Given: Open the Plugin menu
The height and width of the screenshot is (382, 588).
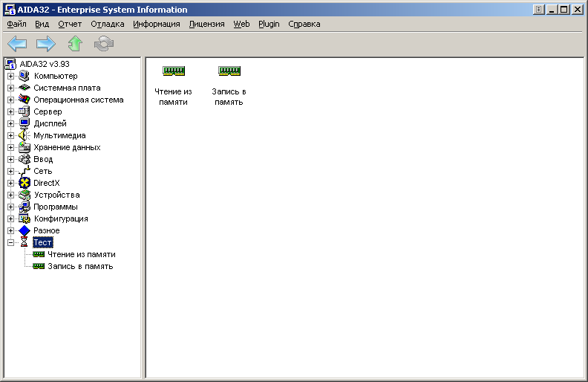Looking at the screenshot, I should coord(269,24).
